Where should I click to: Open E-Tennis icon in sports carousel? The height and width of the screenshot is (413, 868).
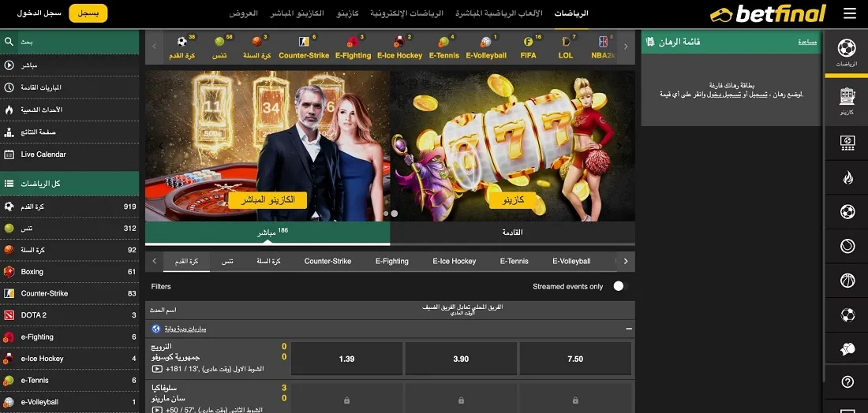point(443,42)
